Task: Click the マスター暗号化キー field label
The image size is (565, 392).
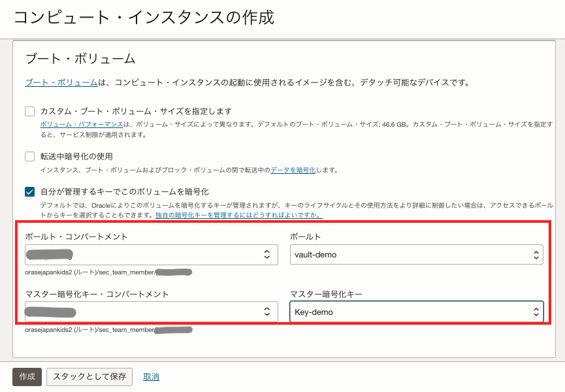Action: pos(326,294)
